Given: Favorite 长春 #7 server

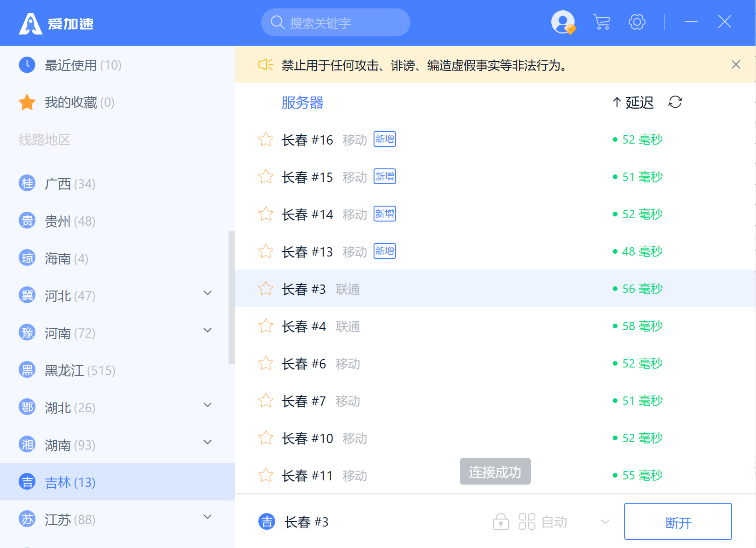Looking at the screenshot, I should tap(266, 401).
